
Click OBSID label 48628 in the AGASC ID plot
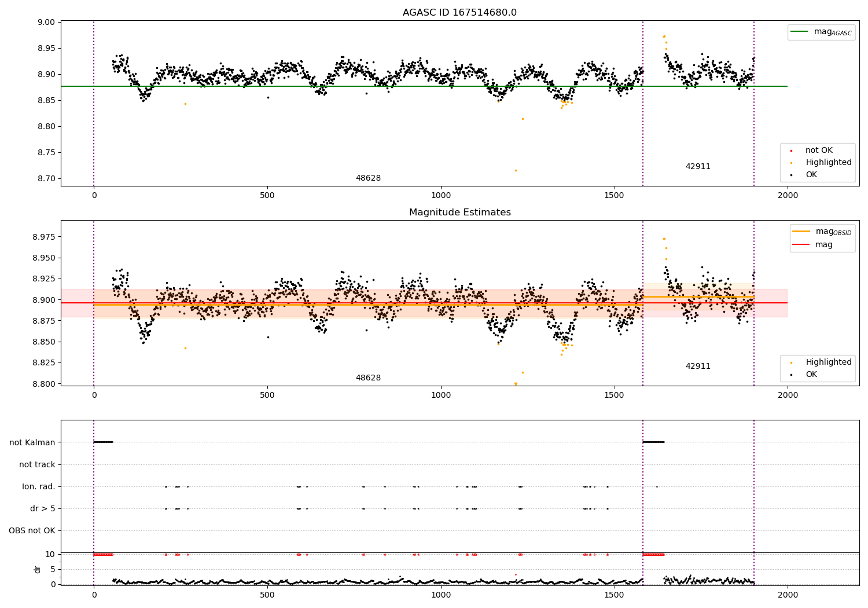click(x=368, y=178)
